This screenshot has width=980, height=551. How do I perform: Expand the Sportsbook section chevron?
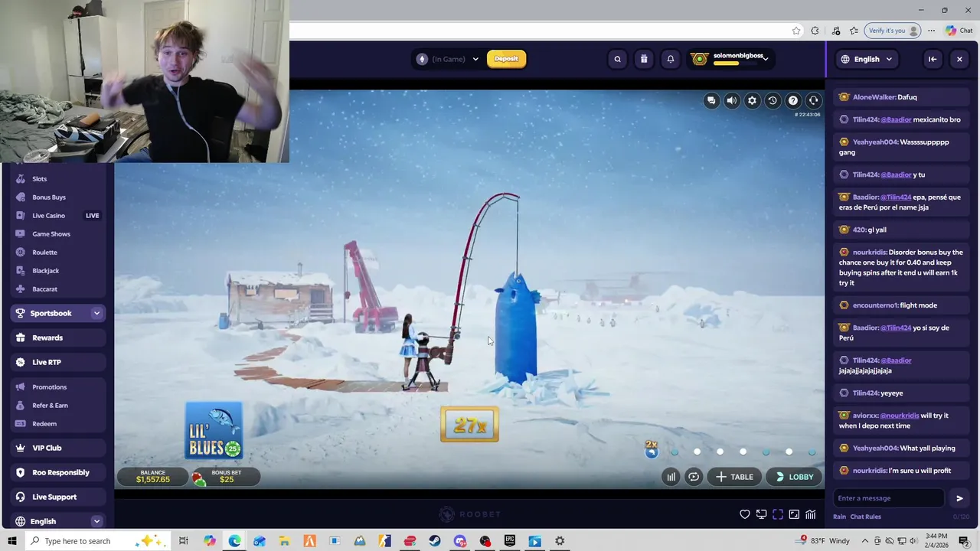coord(96,313)
